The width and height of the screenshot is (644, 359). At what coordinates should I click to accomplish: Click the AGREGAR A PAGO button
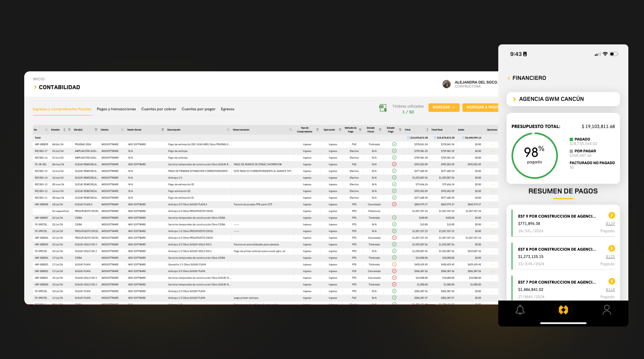481,107
